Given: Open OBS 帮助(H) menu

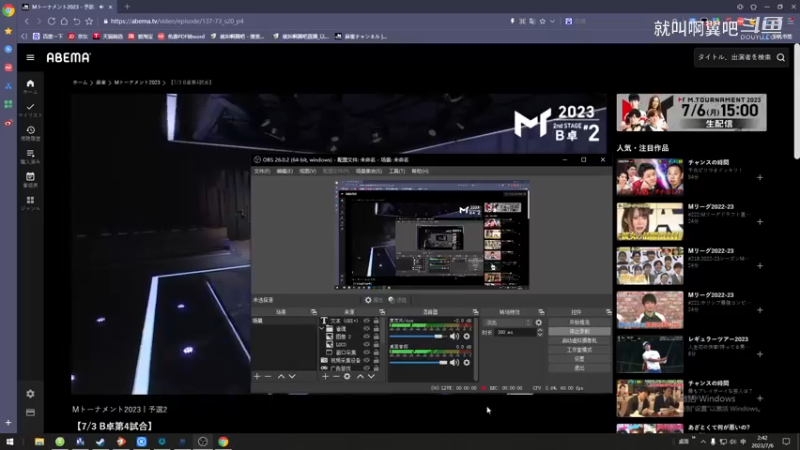Looking at the screenshot, I should click(420, 171).
